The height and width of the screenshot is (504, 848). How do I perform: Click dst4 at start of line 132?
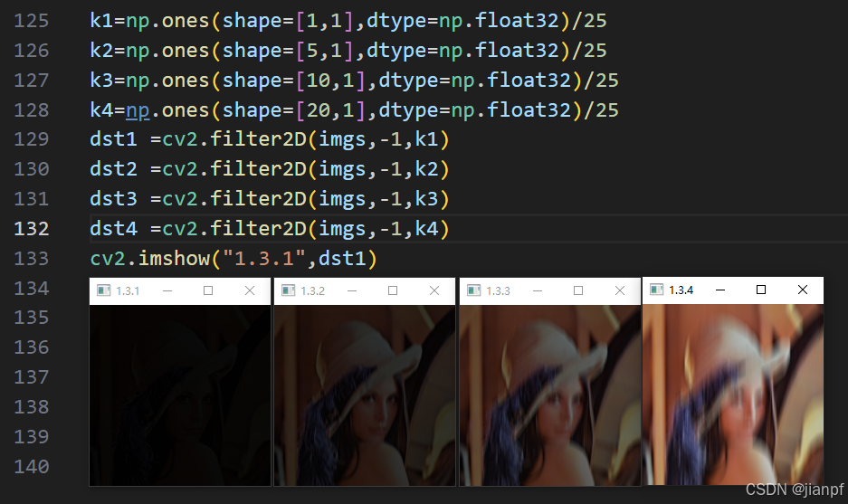tap(113, 228)
